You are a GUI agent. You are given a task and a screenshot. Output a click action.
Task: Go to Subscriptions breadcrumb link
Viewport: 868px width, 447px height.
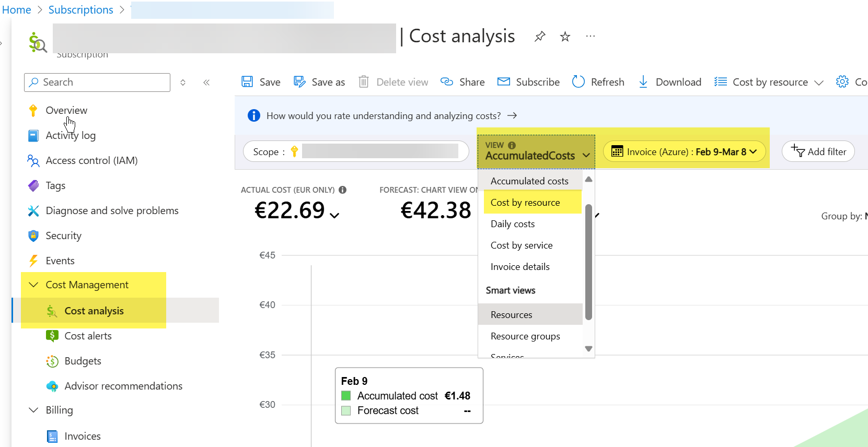click(x=81, y=10)
